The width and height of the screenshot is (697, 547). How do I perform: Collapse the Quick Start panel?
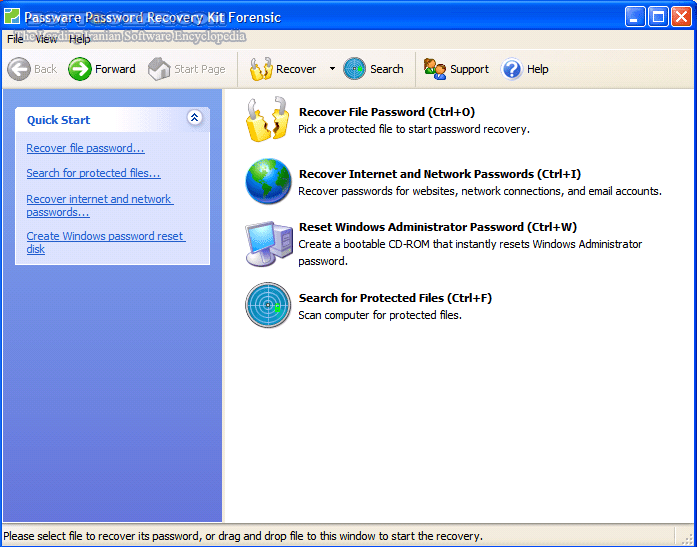(194, 119)
